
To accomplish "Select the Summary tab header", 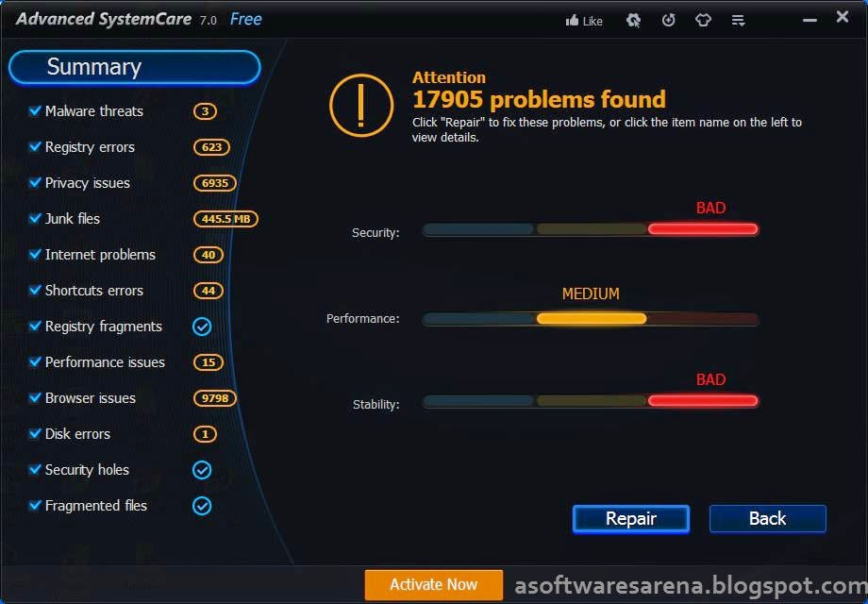I will (x=135, y=68).
